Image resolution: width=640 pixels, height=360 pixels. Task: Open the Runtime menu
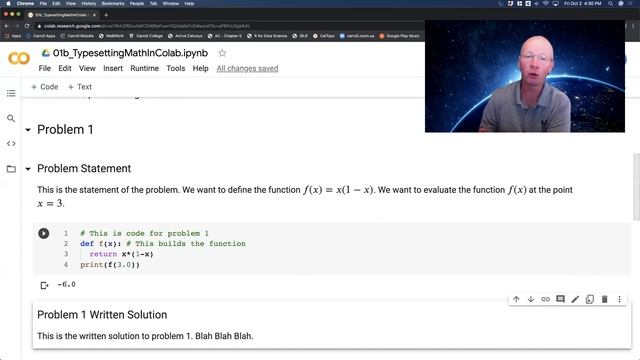(x=144, y=68)
